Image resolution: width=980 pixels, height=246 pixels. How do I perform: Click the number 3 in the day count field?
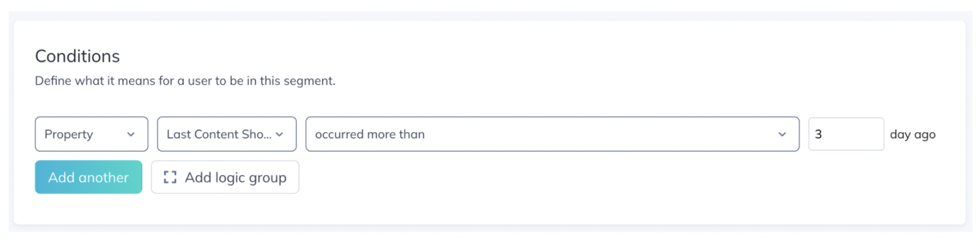[x=818, y=134]
